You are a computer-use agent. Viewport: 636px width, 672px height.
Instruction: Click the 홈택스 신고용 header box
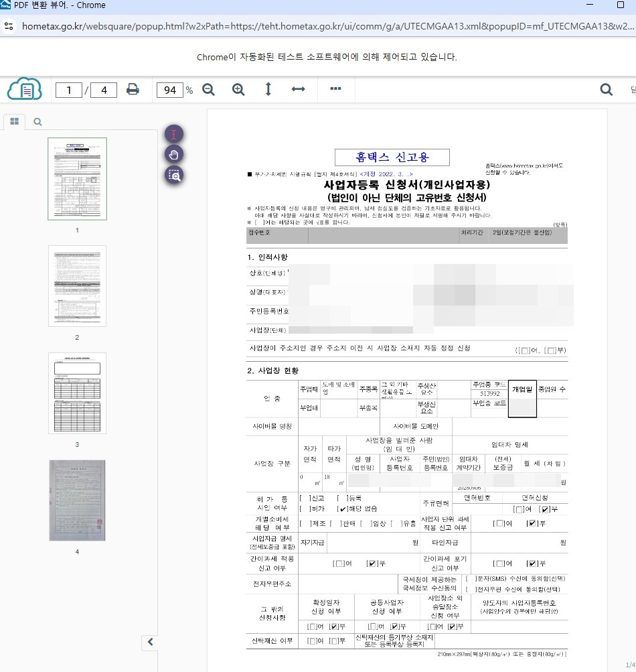click(x=392, y=157)
